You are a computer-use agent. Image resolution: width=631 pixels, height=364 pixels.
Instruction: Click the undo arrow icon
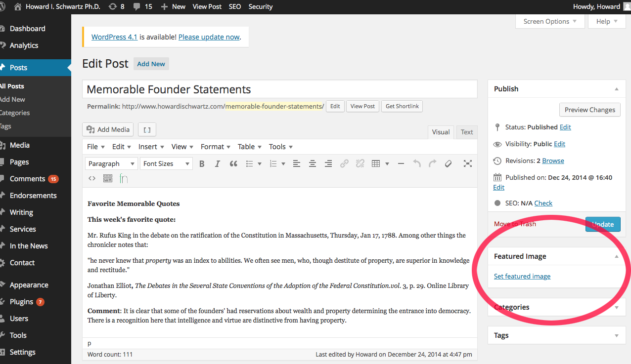416,163
